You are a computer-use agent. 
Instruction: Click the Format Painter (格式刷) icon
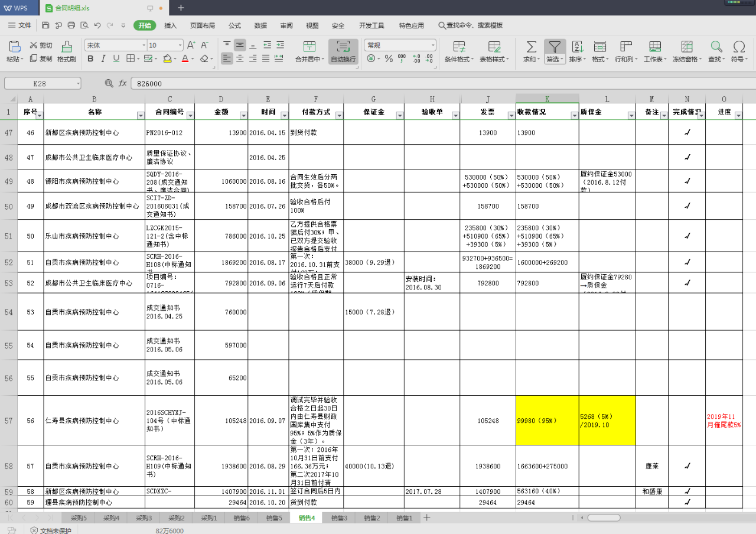pyautogui.click(x=67, y=47)
